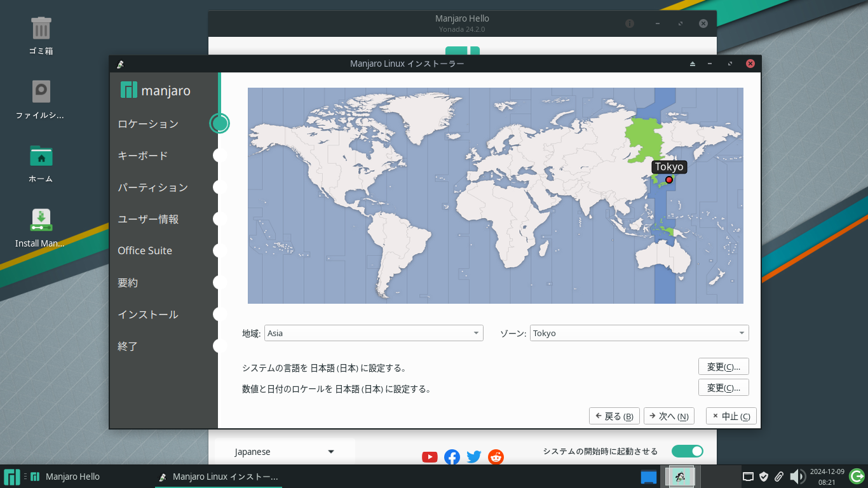Cancel installation with the 中止(C) button

point(731,416)
